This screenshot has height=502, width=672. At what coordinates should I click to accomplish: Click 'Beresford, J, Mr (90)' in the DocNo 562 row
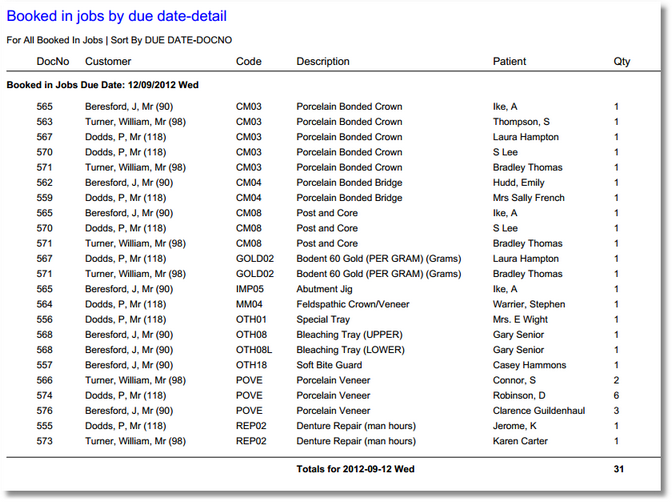click(x=129, y=183)
